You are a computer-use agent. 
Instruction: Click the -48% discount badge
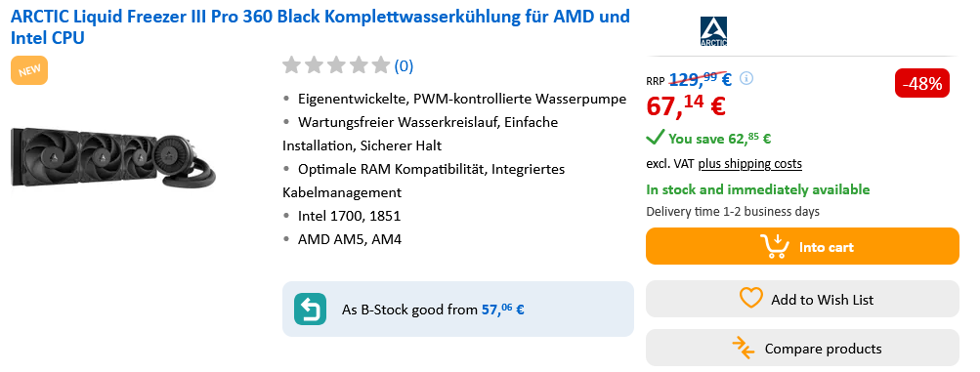pos(922,83)
